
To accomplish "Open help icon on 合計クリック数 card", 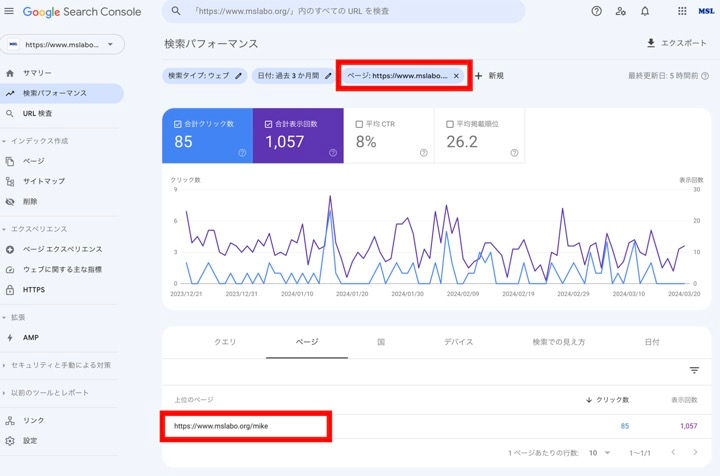I will click(242, 153).
